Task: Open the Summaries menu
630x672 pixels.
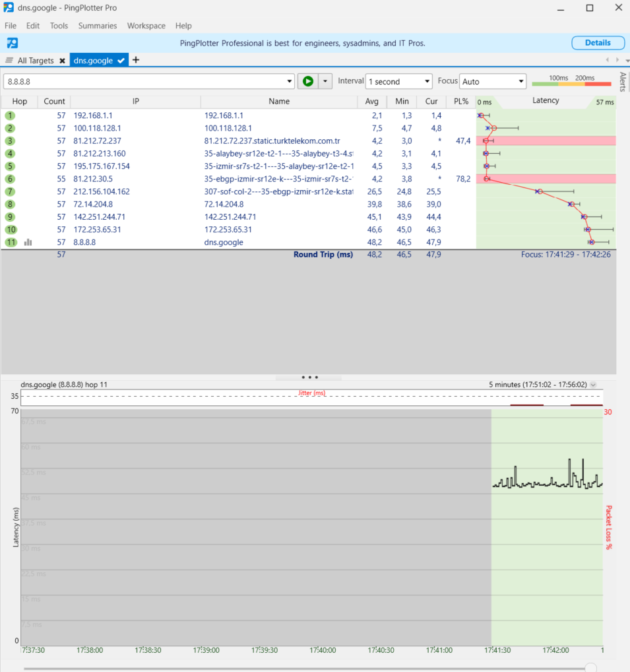Action: point(98,26)
